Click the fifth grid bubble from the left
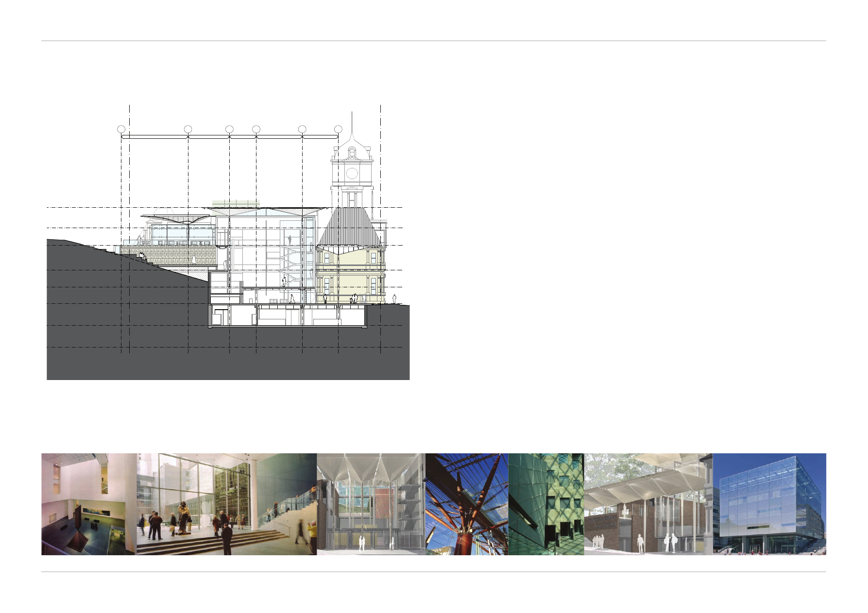The height and width of the screenshot is (613, 868). click(302, 129)
